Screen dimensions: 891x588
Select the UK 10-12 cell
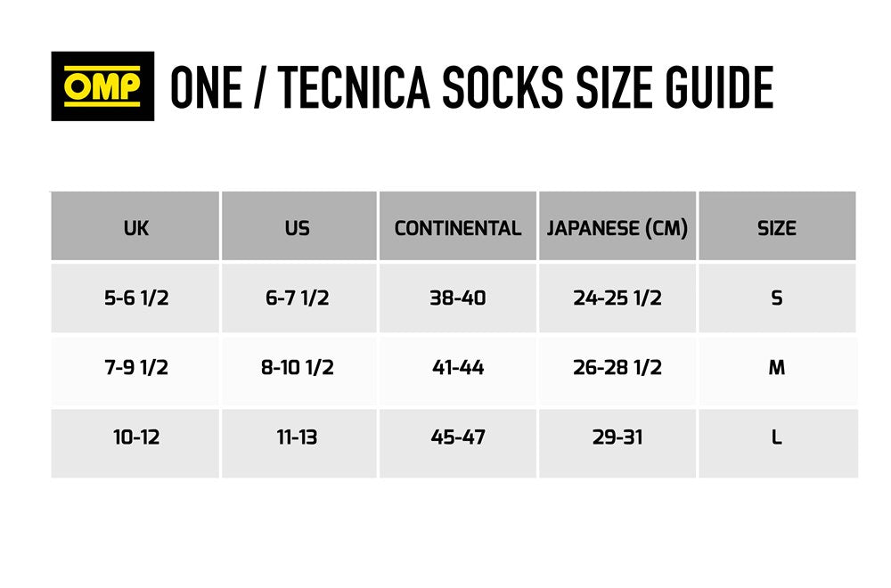136,437
